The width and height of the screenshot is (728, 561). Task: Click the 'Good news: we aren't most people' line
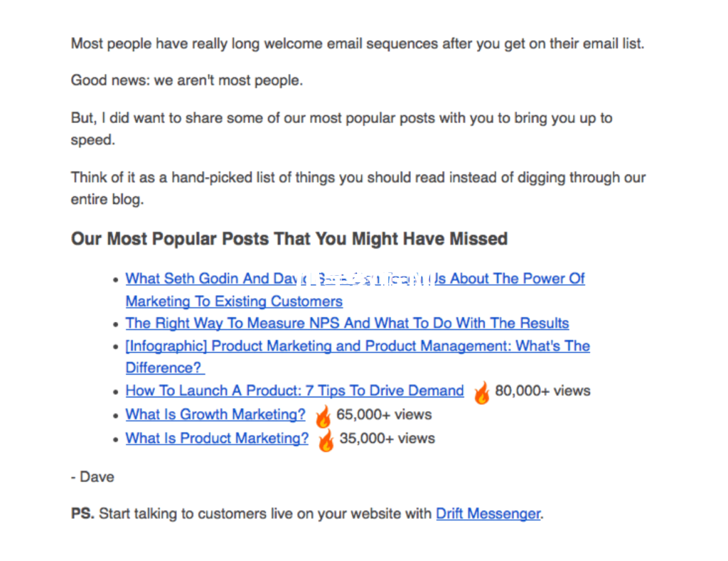(x=187, y=80)
